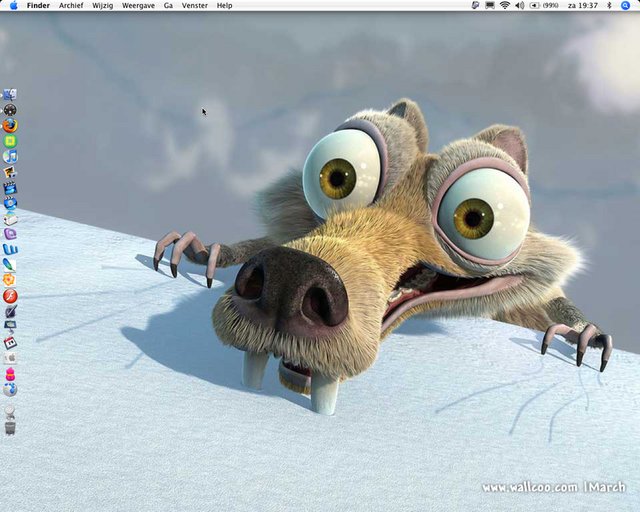Open the ink pen dock icon
The width and height of the screenshot is (640, 512).
pos(10,312)
